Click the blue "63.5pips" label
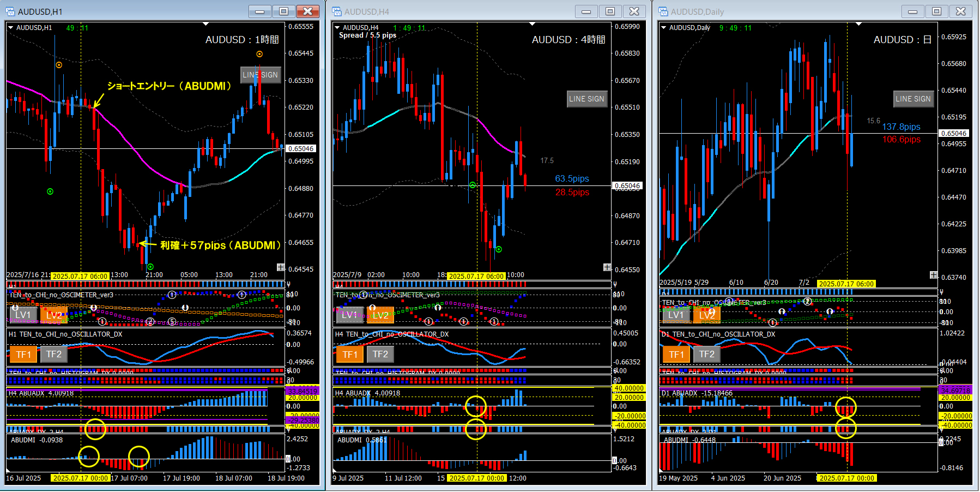 (x=572, y=179)
